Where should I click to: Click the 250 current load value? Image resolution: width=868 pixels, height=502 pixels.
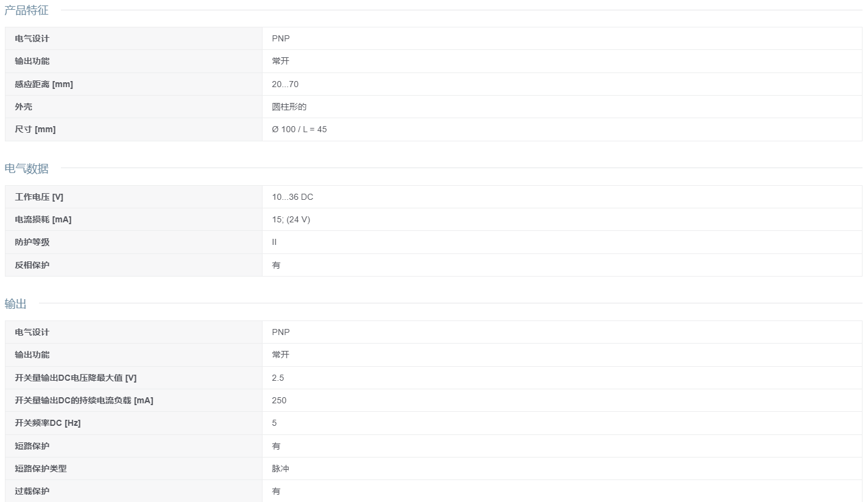click(279, 400)
